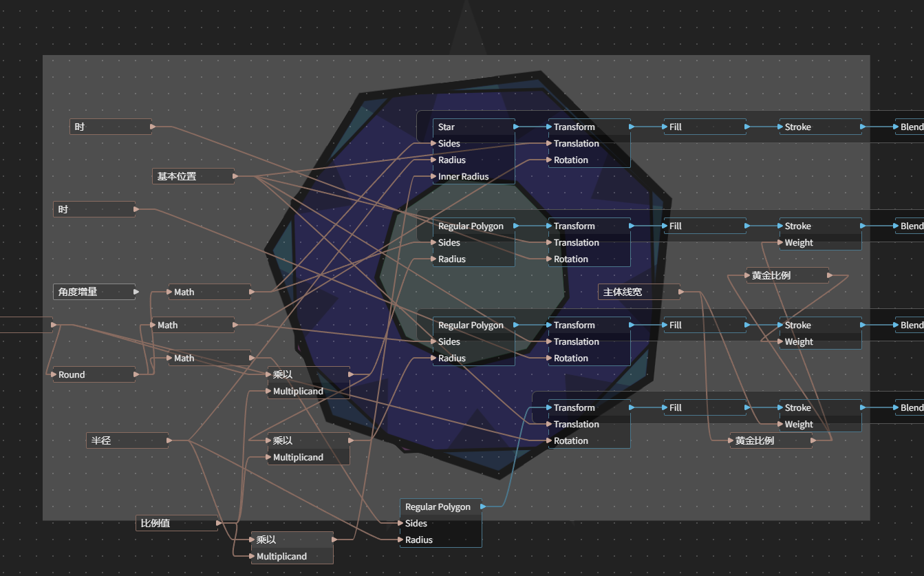This screenshot has height=576, width=924.
Task: Click the Star node's output connector
Action: click(x=516, y=127)
